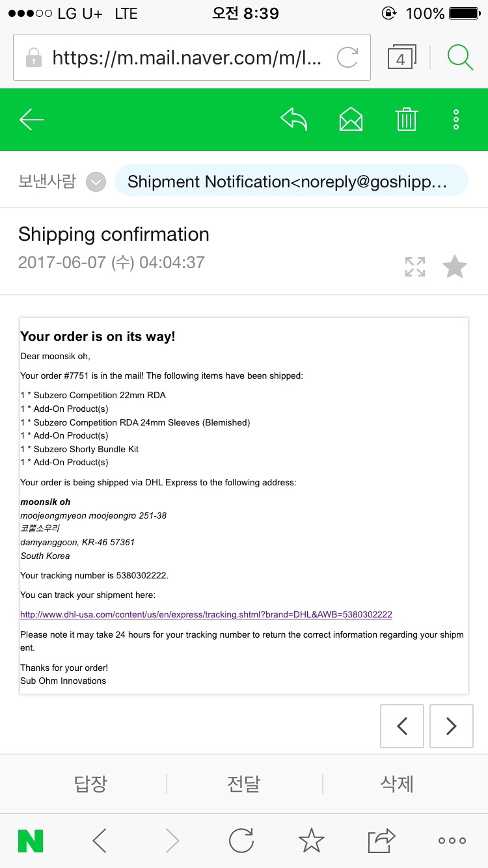Image resolution: width=488 pixels, height=868 pixels.
Task: Open the browser tabs counter showing 4
Action: [401, 57]
